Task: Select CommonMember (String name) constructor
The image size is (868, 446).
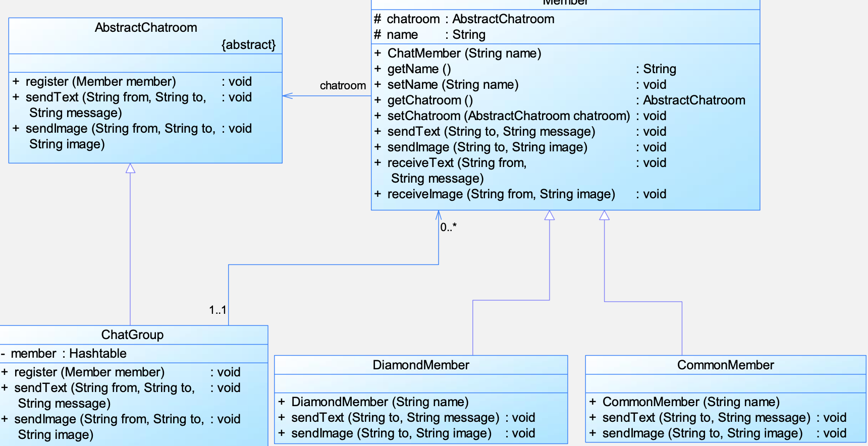Action: click(685, 402)
